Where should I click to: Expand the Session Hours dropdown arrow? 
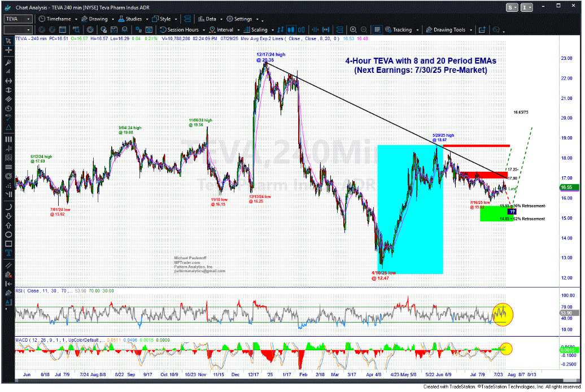(204, 31)
